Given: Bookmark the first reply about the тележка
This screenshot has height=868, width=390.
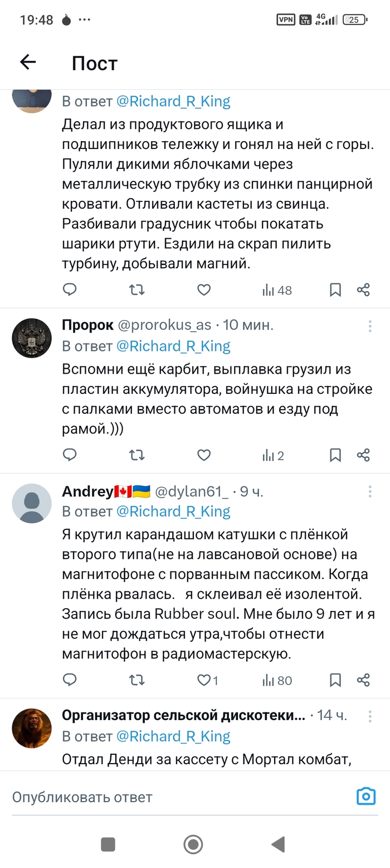Looking at the screenshot, I should [x=335, y=290].
